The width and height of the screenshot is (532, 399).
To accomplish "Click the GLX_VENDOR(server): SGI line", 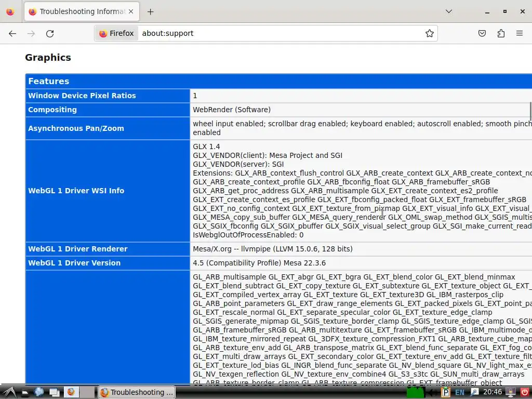I will 238,164.
